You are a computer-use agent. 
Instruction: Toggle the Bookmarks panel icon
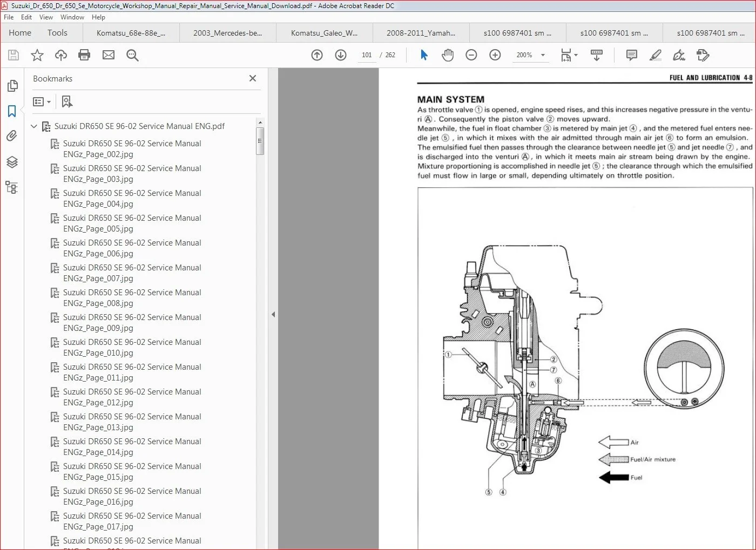12,111
